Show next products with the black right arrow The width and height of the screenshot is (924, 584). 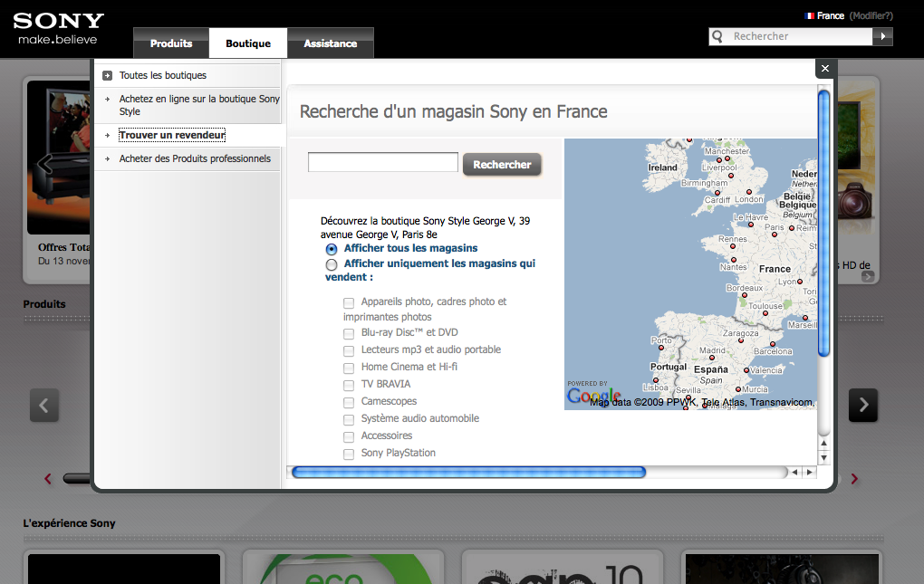coord(863,405)
